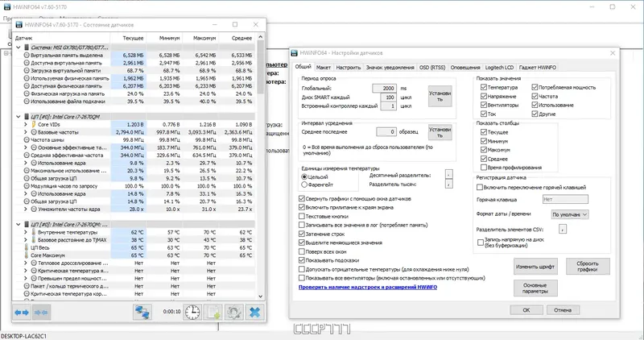The width and height of the screenshot is (644, 340).
Task: Confirm settings with the OK button
Action: (x=526, y=310)
